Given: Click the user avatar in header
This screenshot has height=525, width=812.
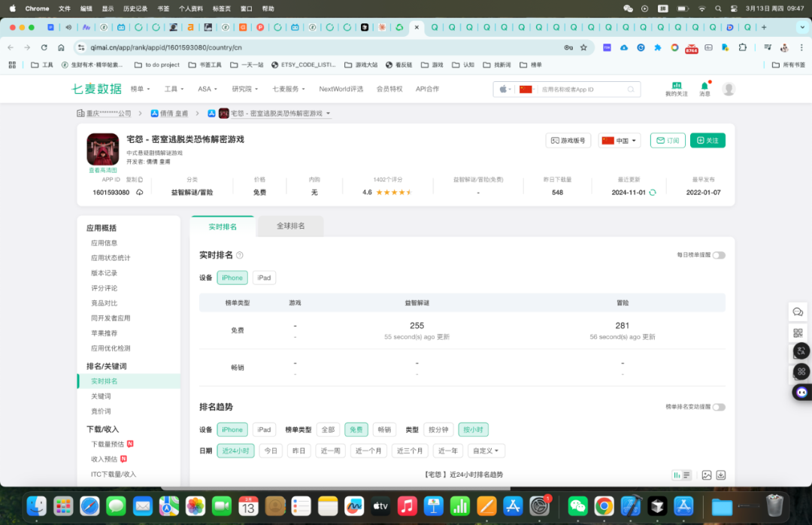Looking at the screenshot, I should (729, 90).
